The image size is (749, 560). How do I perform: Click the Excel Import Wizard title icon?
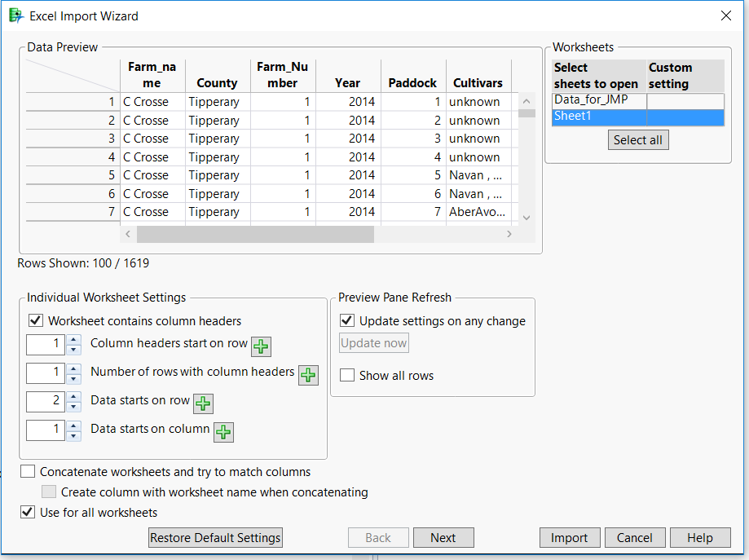tap(15, 15)
